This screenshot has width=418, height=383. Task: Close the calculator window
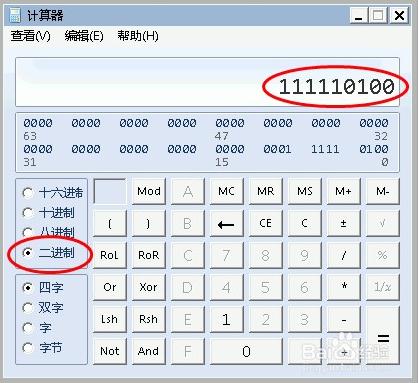pyautogui.click(x=399, y=15)
